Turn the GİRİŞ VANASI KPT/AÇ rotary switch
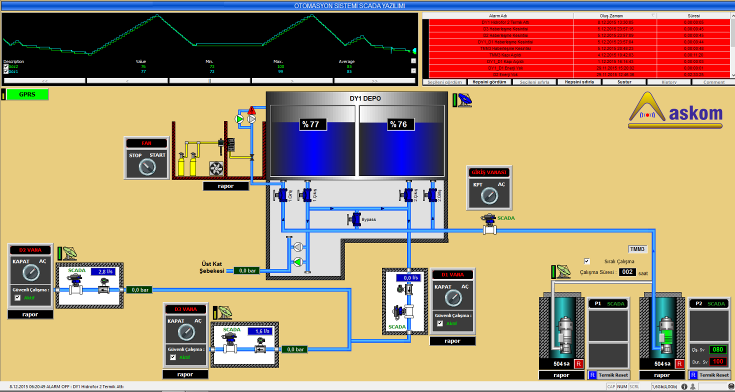735x392 pixels. pos(489,196)
